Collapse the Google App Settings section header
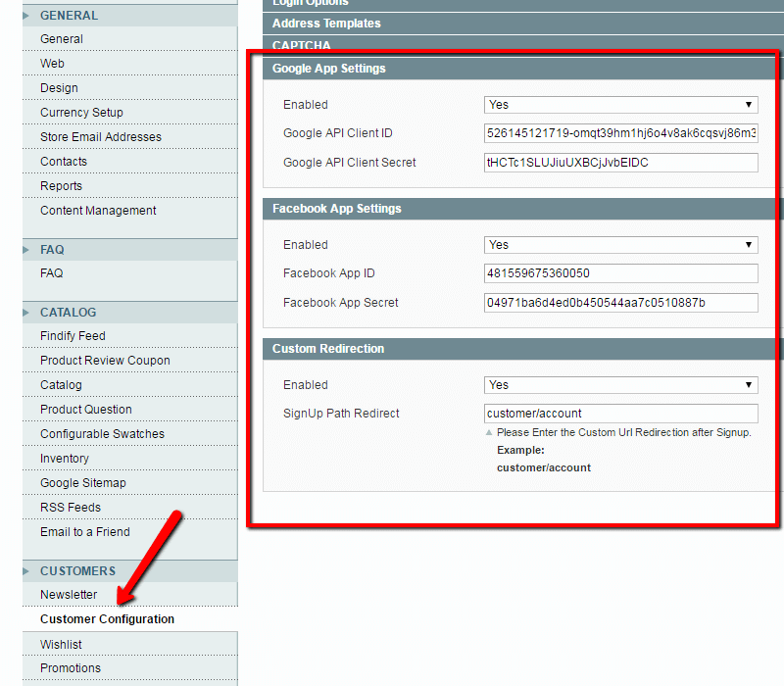This screenshot has height=686, width=784. point(329,69)
